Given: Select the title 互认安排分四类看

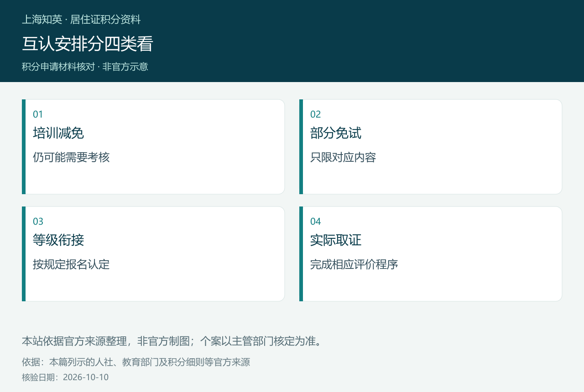Looking at the screenshot, I should (x=88, y=44).
